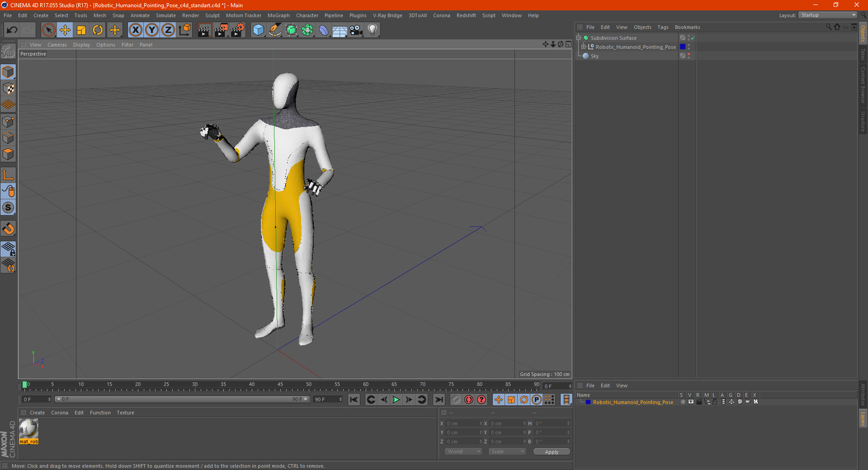Enable Polygons mode in left toolbar

tap(8, 155)
